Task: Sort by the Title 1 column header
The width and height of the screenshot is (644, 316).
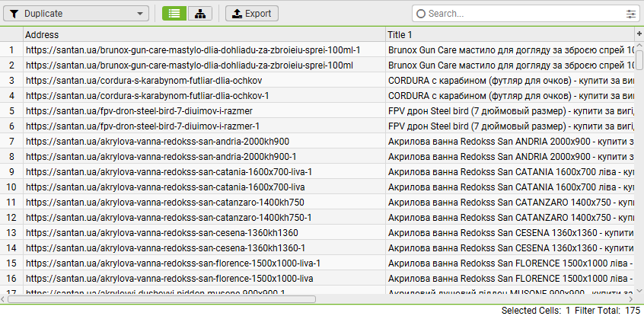Action: 509,34
